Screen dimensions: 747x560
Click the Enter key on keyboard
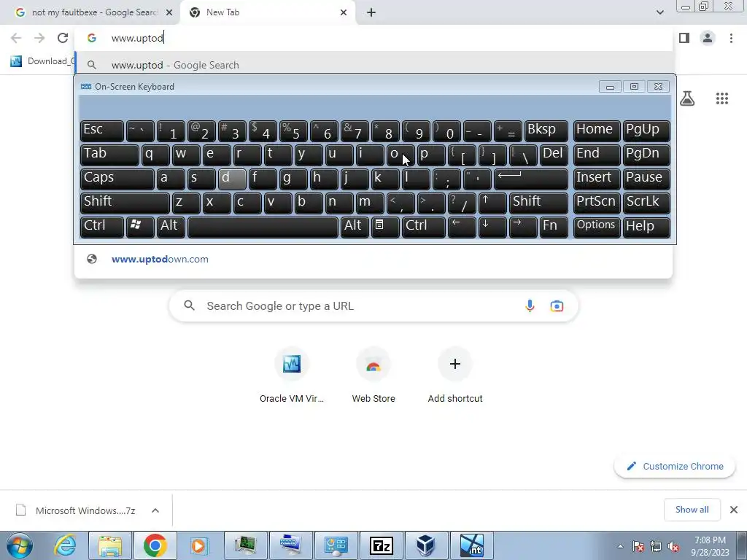point(531,179)
